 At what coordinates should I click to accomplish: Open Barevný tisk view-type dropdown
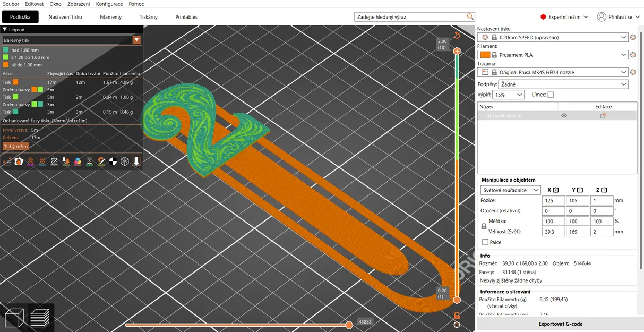(72, 40)
